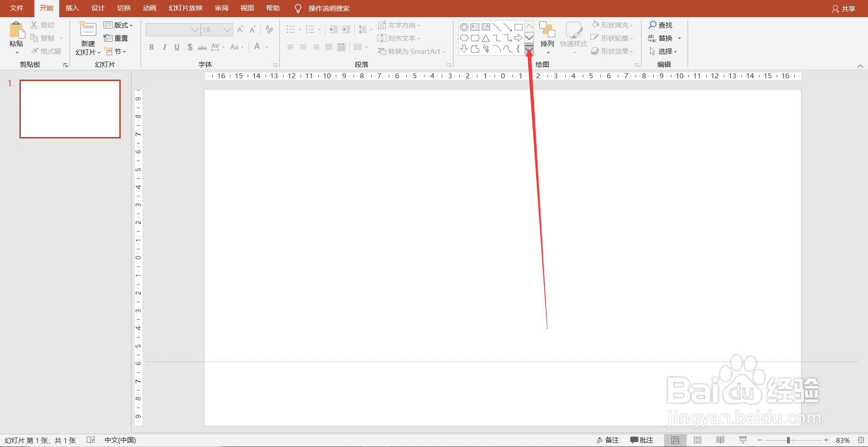Select slide 1 thumbnail
This screenshot has height=447, width=868.
(70, 109)
